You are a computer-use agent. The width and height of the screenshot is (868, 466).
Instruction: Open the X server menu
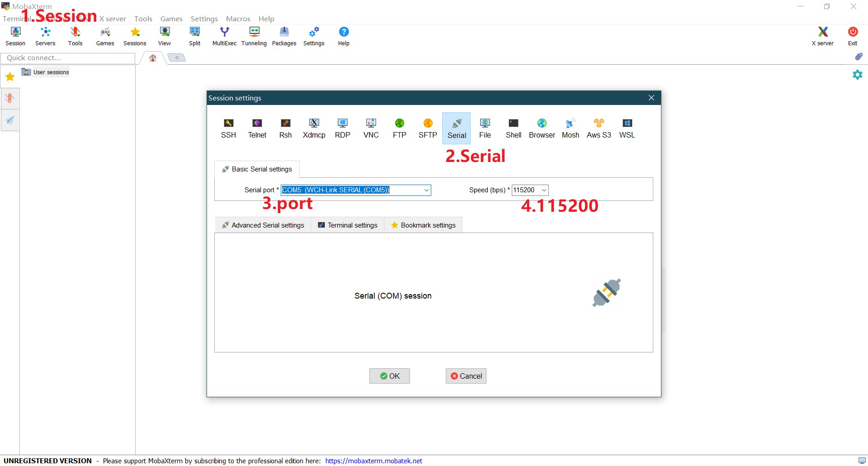click(113, 19)
